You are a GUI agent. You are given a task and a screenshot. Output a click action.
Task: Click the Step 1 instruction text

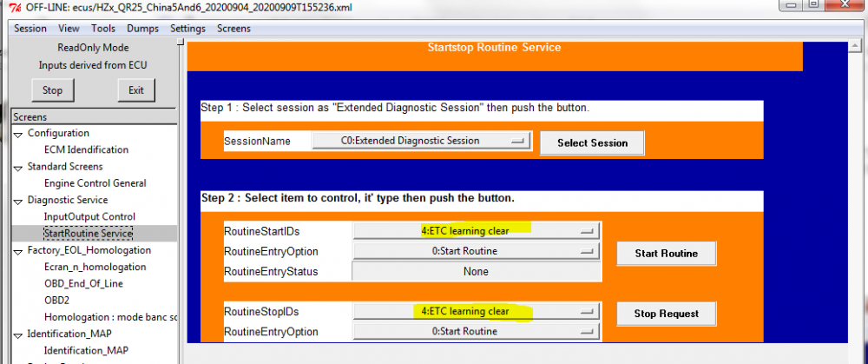(395, 108)
